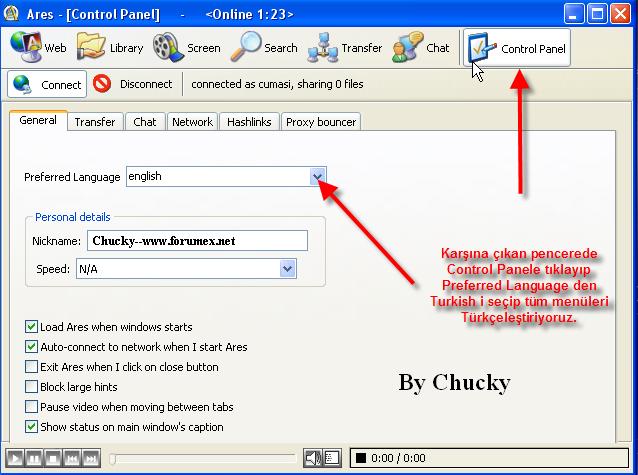Screen dimensions: 638x475
Task: Open the Proxy bouncer tab
Action: [320, 122]
